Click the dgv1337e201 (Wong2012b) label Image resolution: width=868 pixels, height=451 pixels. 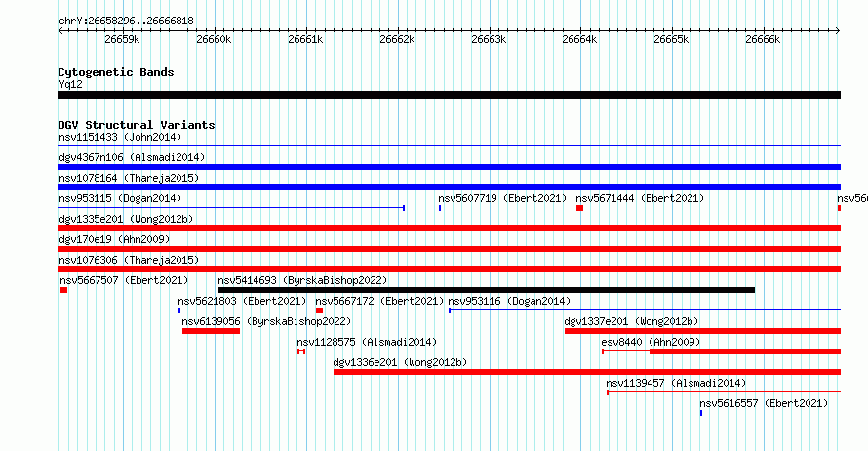[x=631, y=321]
